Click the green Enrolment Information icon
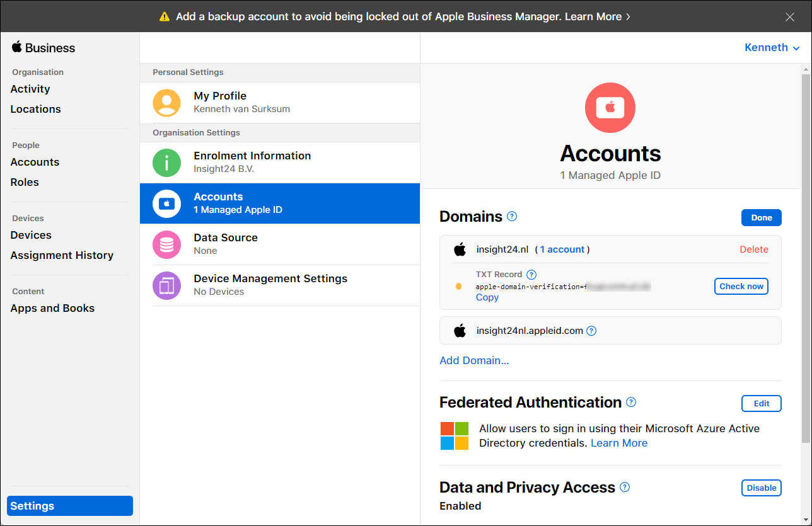The width and height of the screenshot is (812, 526). [166, 163]
